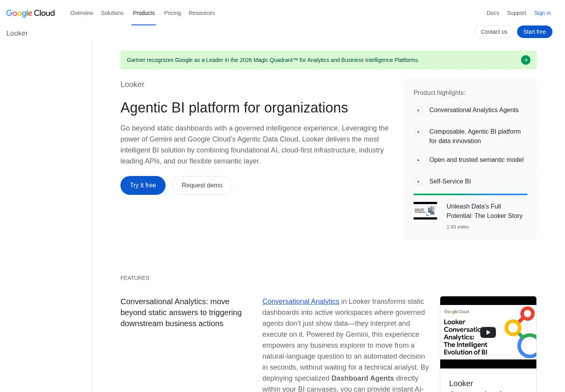
Task: Open the Support link
Action: pos(516,13)
